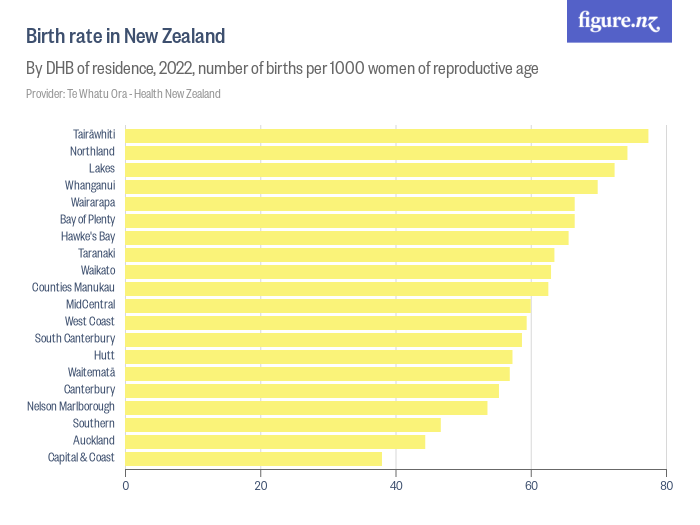Click the chart subtitle about DHB of residence
The image size is (700, 525).
[282, 68]
